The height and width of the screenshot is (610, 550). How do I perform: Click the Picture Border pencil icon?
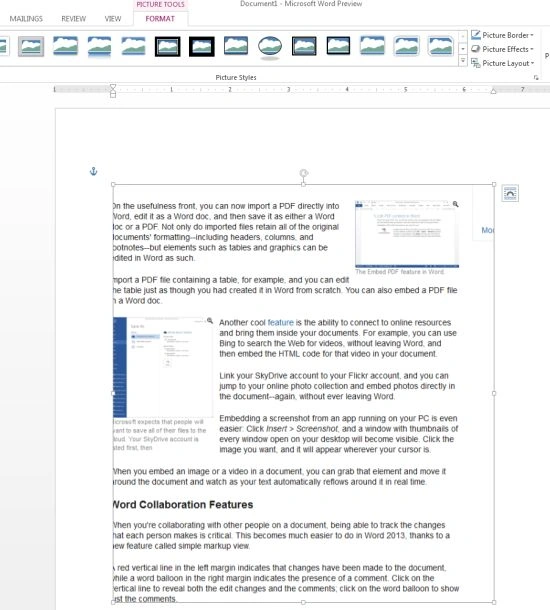click(x=476, y=35)
